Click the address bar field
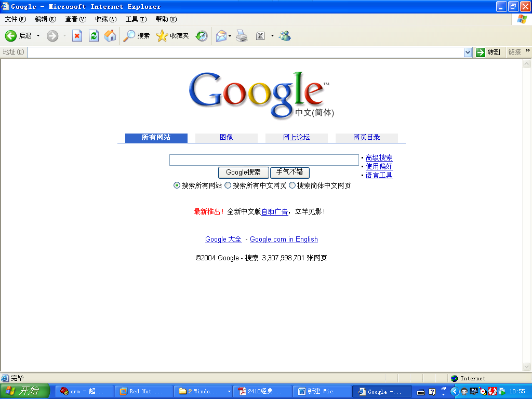Image resolution: width=532 pixels, height=399 pixels. (246, 52)
